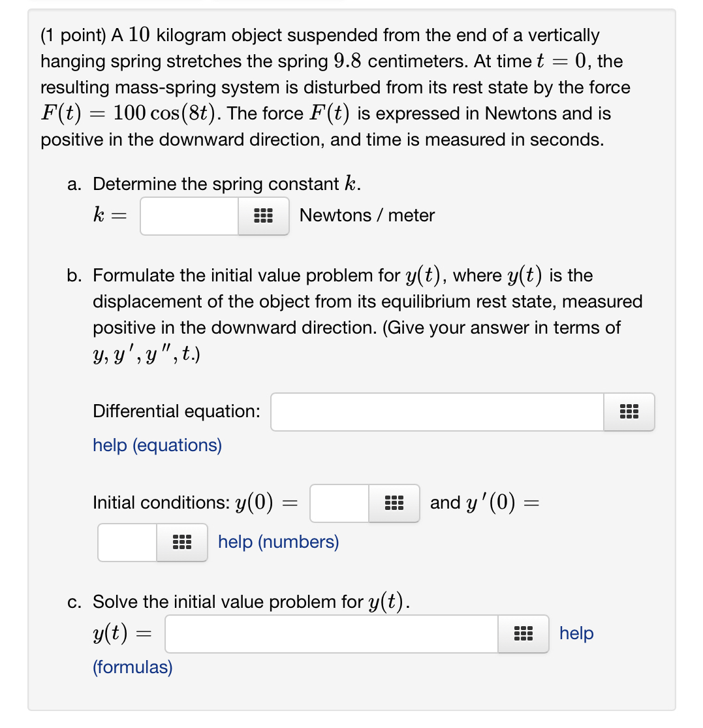Image resolution: width=703 pixels, height=728 pixels.
Task: Open help (numbers)
Action: (278, 541)
